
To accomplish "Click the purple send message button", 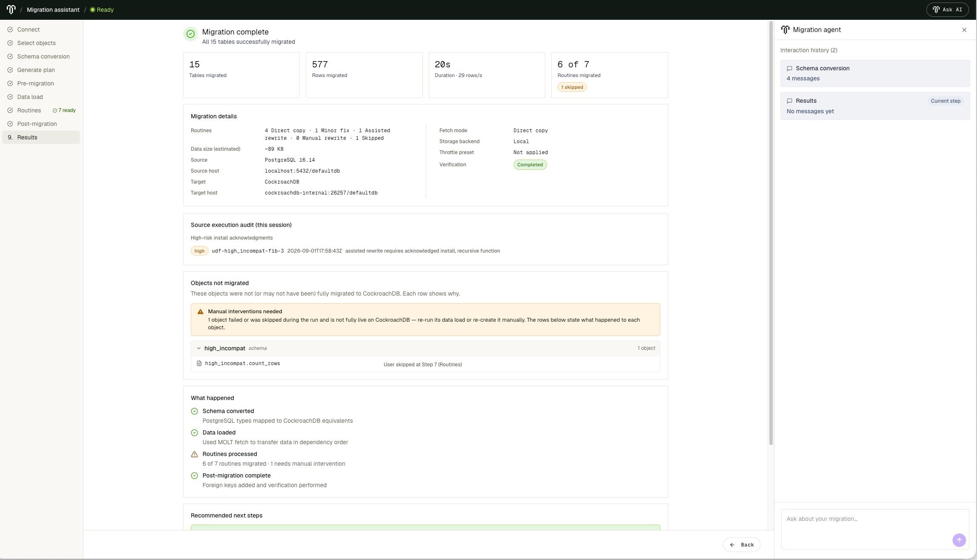I will [959, 540].
